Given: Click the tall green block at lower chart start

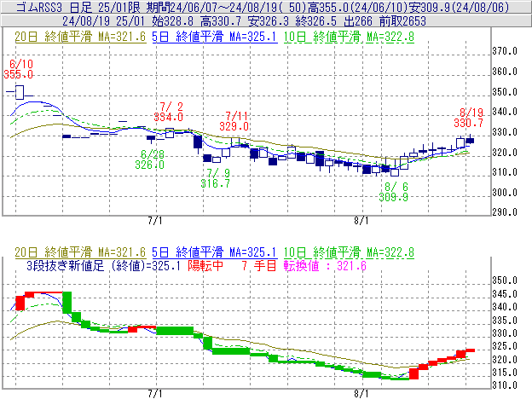Looking at the screenshot, I should pyautogui.click(x=67, y=302).
